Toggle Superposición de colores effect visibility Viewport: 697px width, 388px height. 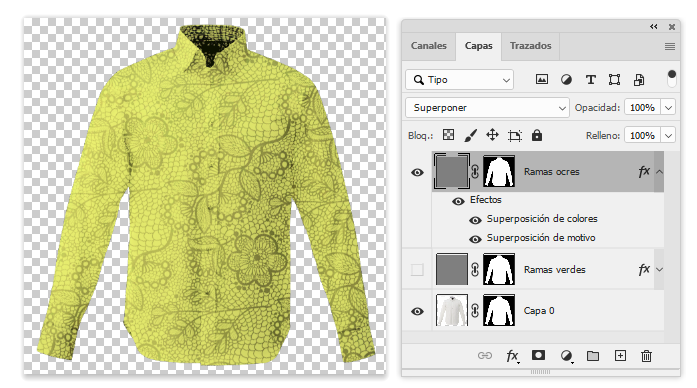(x=475, y=220)
